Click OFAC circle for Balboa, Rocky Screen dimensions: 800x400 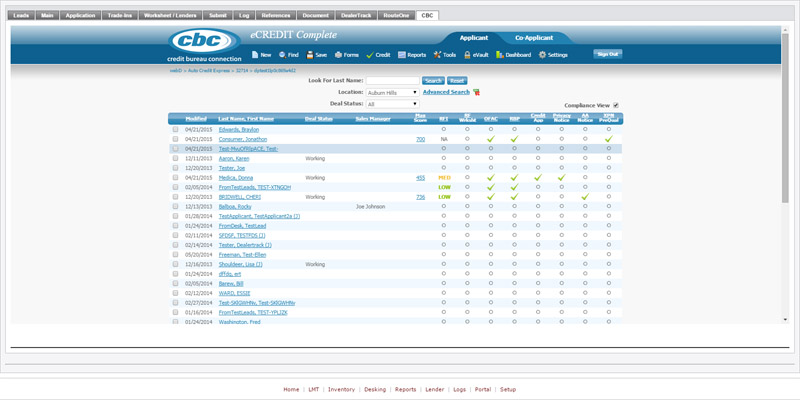pyautogui.click(x=491, y=206)
